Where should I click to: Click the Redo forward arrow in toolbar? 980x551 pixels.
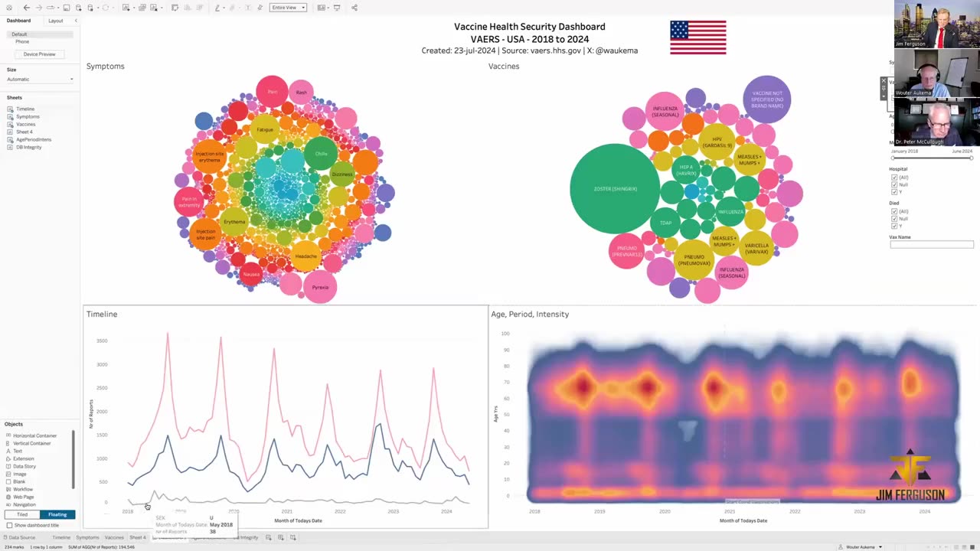(39, 8)
